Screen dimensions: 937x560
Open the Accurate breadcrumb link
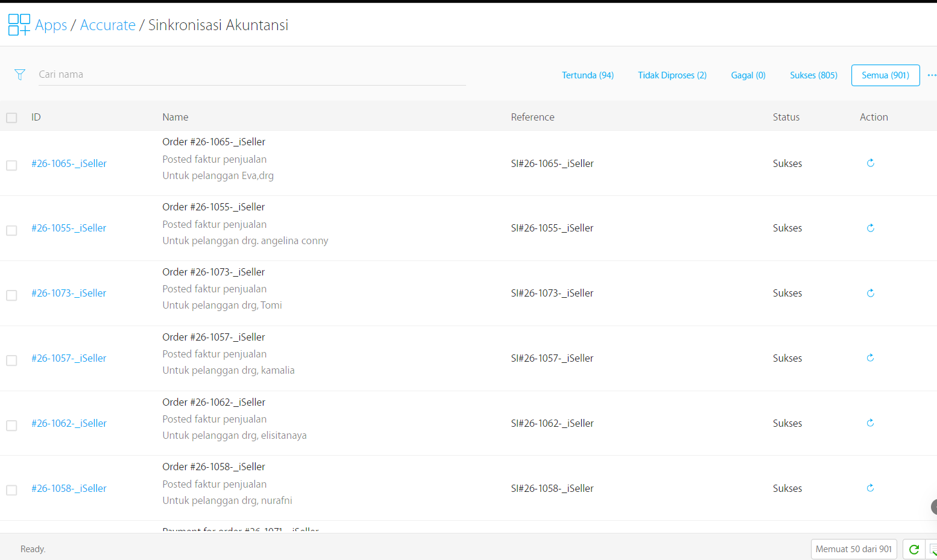pyautogui.click(x=108, y=25)
